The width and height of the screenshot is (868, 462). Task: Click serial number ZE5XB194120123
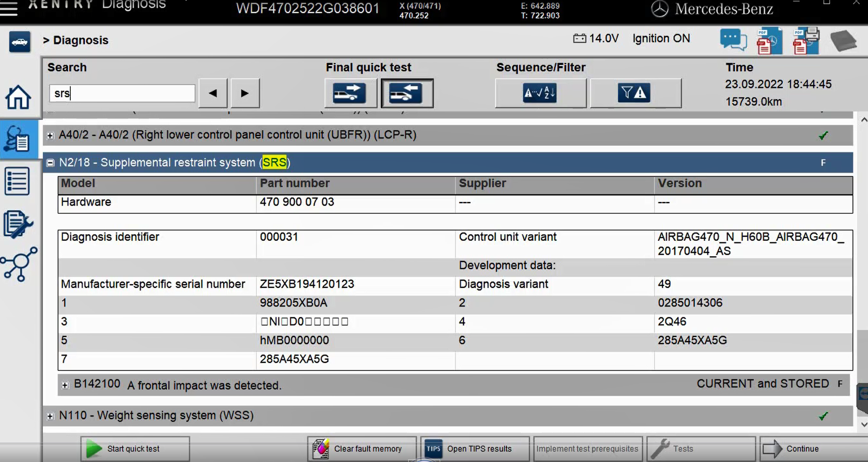[307, 284]
